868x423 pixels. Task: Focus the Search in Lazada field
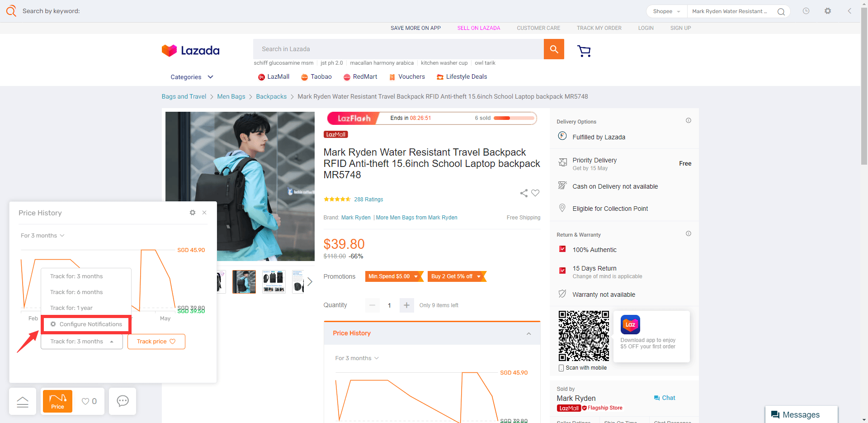tap(398, 49)
